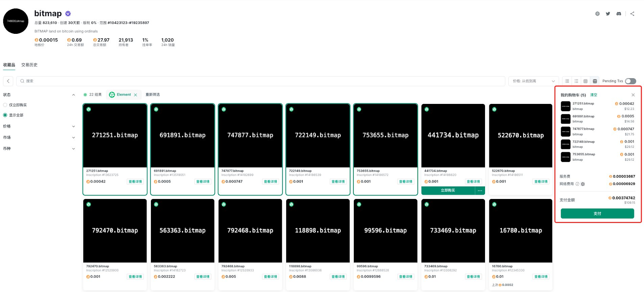Screen dimensions: 644x292
Task: Click 查看详情 on 16780.bitmap
Action: 541,277
